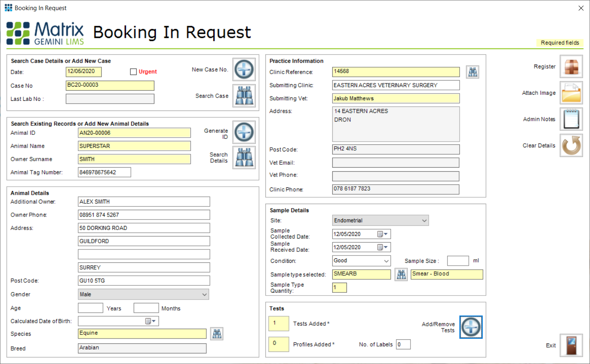Click the Register icon
Image resolution: width=590 pixels, height=364 pixels.
coord(571,66)
